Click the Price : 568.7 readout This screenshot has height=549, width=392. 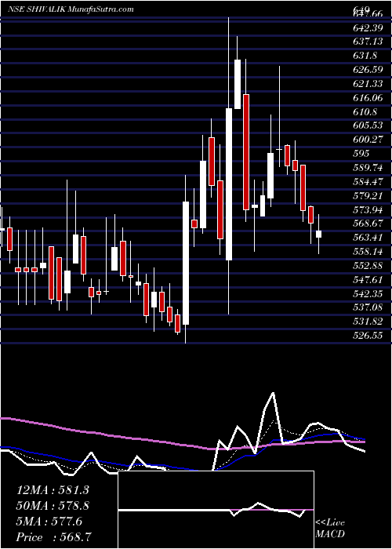point(54,537)
